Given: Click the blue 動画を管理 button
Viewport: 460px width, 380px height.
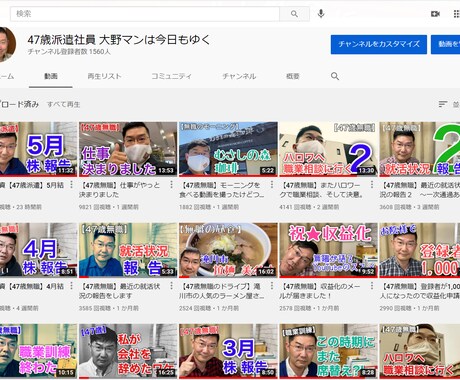Looking at the screenshot, I should click(x=445, y=44).
